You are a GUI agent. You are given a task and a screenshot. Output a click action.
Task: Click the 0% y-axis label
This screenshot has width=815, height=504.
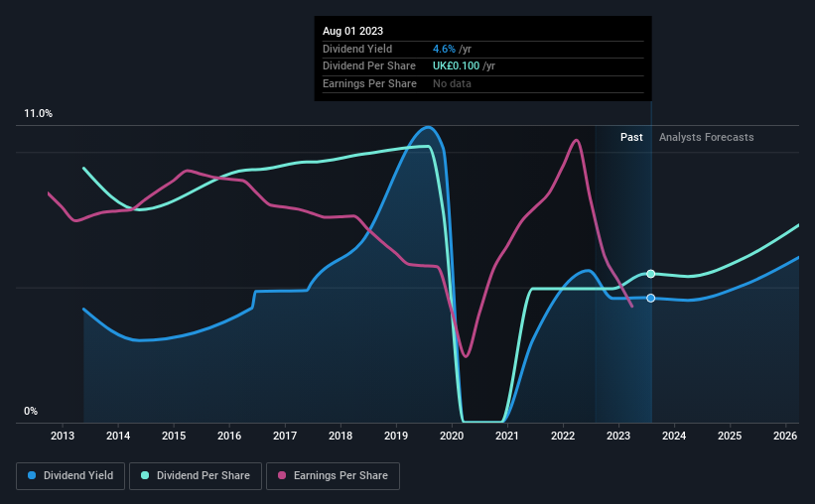[31, 411]
